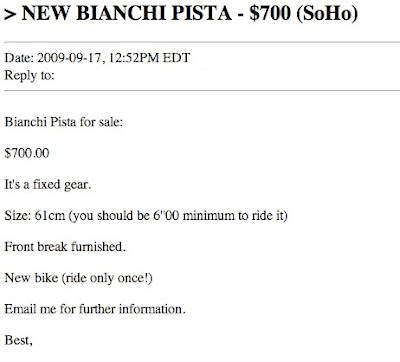
Task: Click the "Bianchi Pista for sale:" line
Action: click(x=64, y=122)
